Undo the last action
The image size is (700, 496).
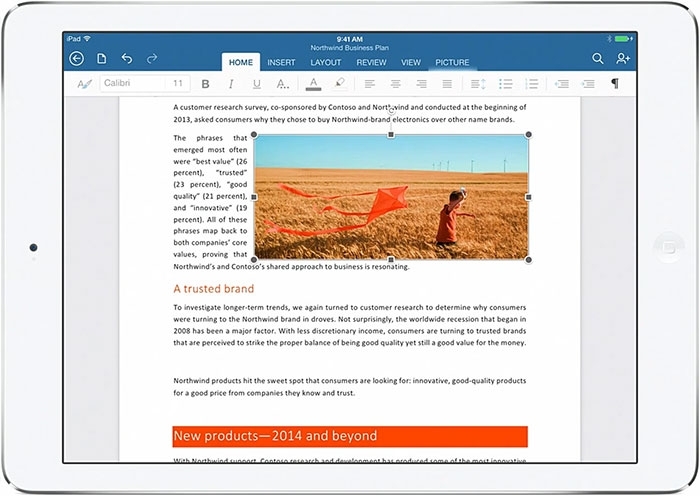coord(127,59)
